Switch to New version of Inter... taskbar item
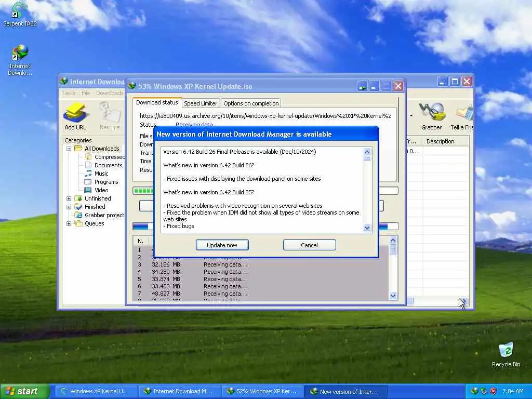This screenshot has width=532, height=399. pos(345,391)
